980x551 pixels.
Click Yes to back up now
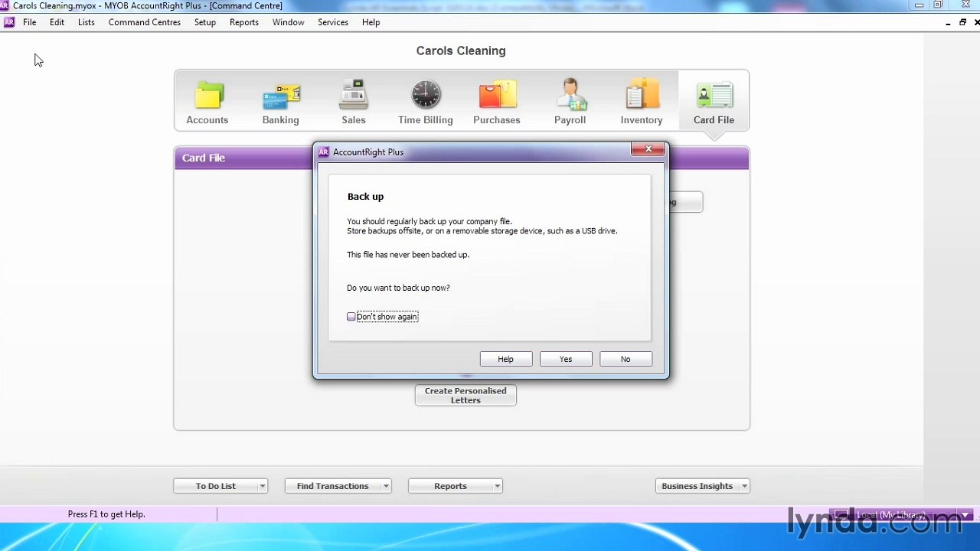pos(566,359)
